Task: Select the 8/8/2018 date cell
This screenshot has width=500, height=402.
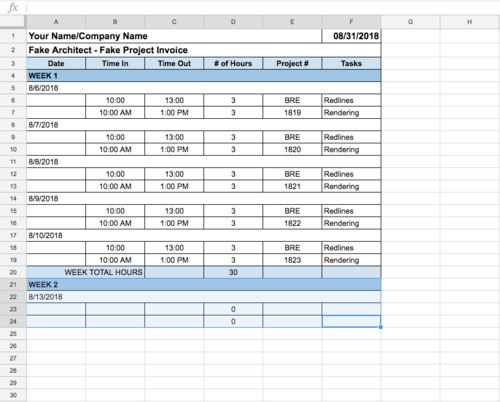Action: pos(204,162)
